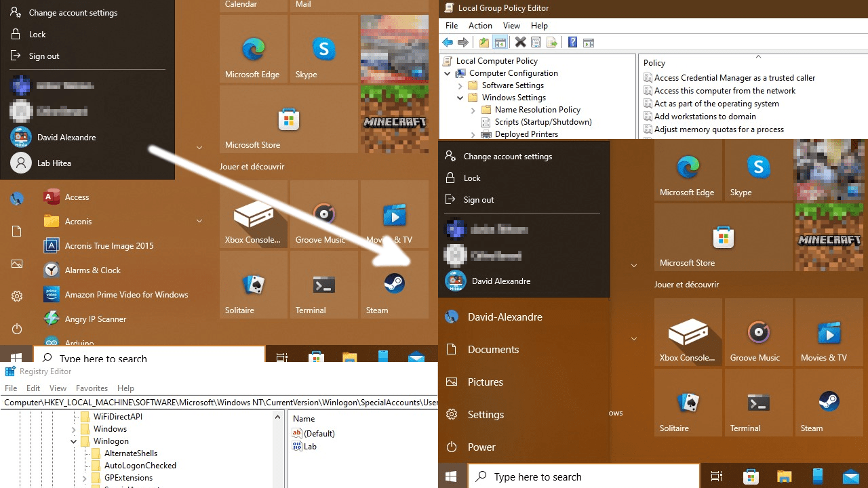Select the AutoLogonChecked registry key

coord(140,466)
